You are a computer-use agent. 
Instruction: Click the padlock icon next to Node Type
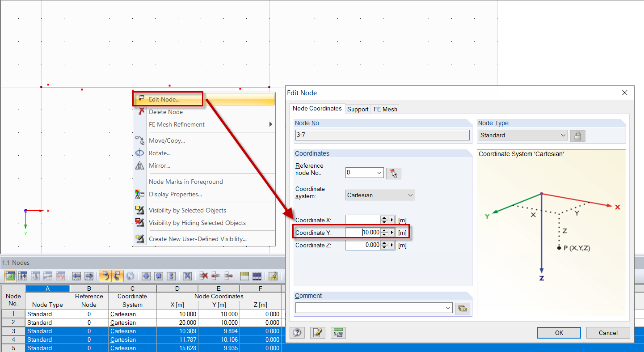[x=577, y=136]
